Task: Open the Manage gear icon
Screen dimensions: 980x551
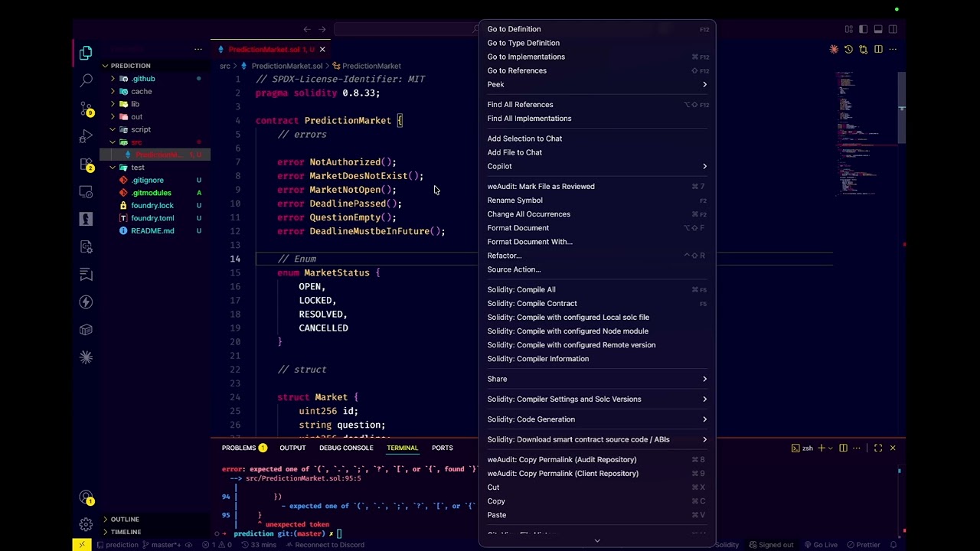Action: pyautogui.click(x=86, y=525)
